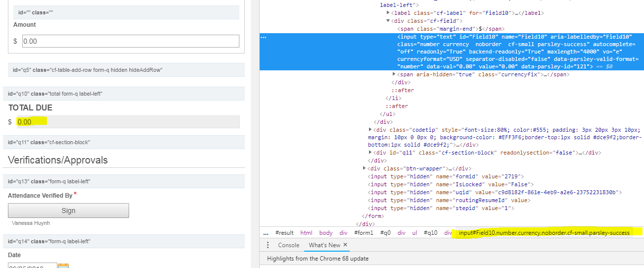Screen dimensions: 644x268
Task: Click the body breadcrumb
Action: (x=326, y=233)
